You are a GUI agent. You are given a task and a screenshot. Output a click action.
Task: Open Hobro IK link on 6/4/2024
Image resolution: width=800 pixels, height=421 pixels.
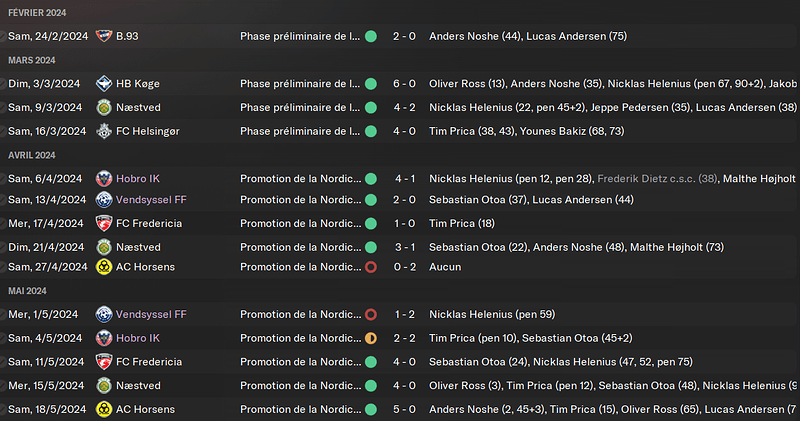click(138, 179)
